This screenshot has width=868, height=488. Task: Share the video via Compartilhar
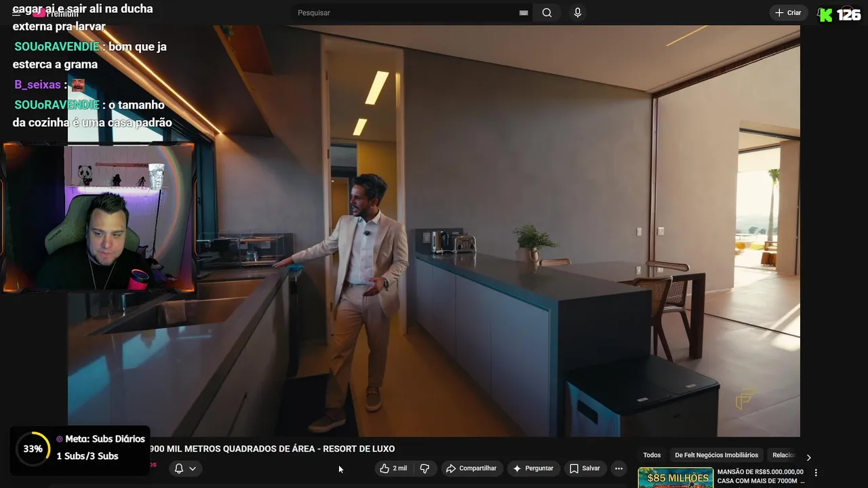[471, 468]
